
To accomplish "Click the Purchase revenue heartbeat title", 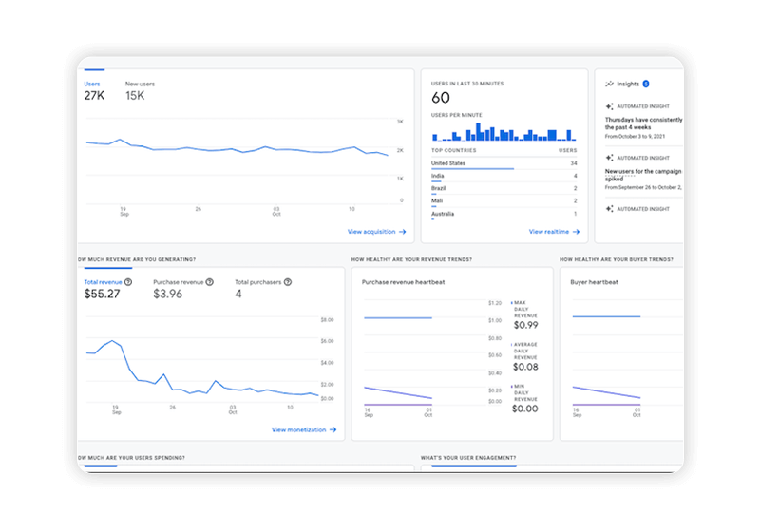I will point(403,282).
